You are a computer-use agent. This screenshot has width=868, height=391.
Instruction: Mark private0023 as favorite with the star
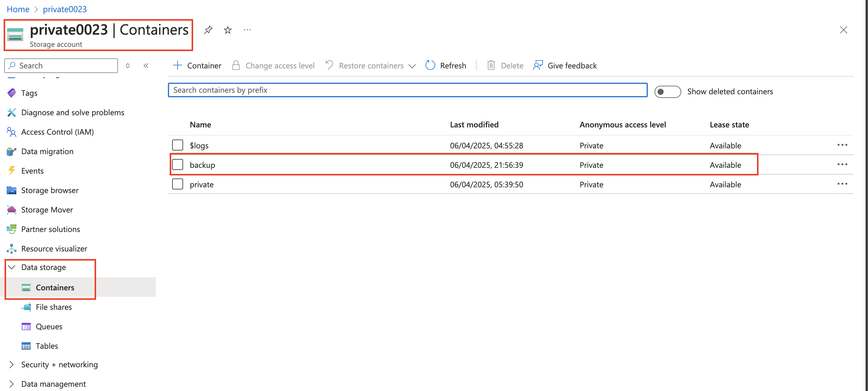tap(228, 30)
